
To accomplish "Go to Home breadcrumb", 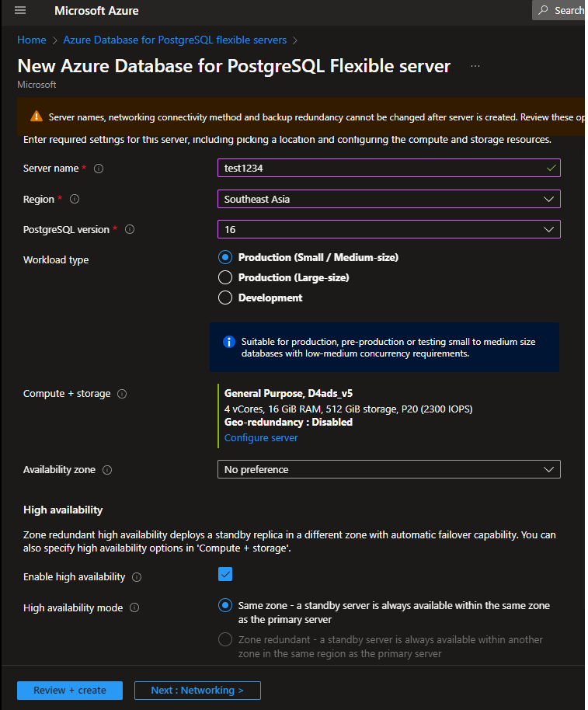I will (x=32, y=40).
